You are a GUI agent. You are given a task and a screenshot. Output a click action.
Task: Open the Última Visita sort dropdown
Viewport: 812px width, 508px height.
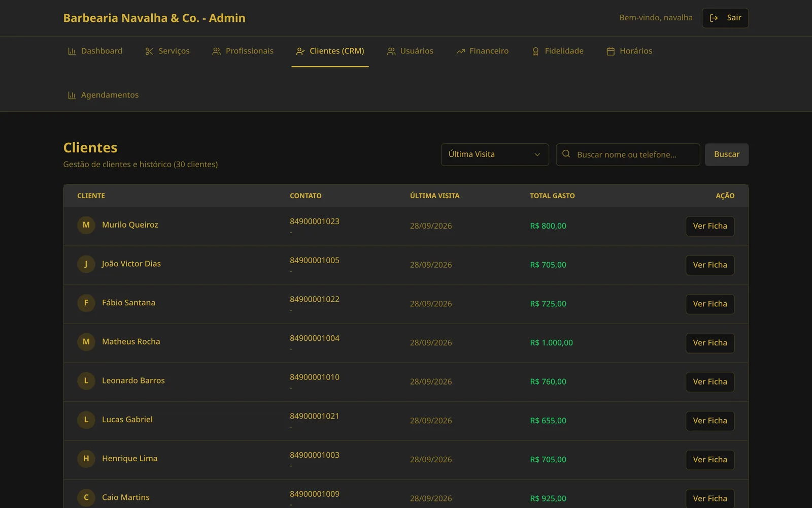click(495, 154)
